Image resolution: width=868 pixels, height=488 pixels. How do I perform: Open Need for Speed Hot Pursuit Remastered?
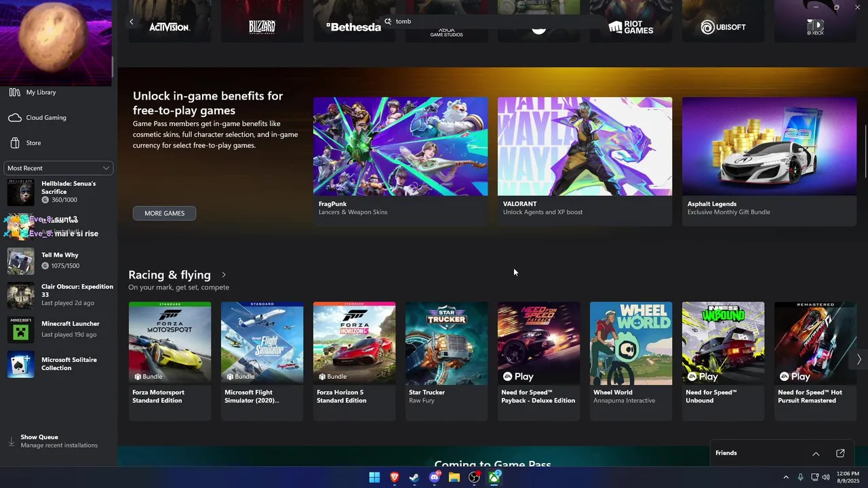[815, 361]
